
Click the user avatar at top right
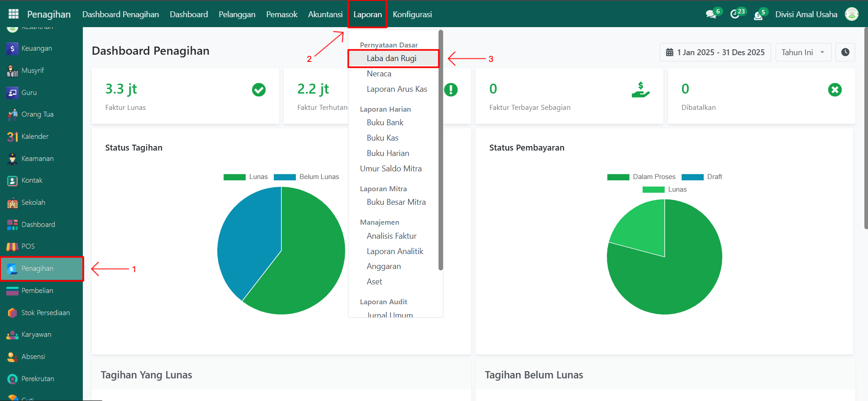(x=852, y=14)
